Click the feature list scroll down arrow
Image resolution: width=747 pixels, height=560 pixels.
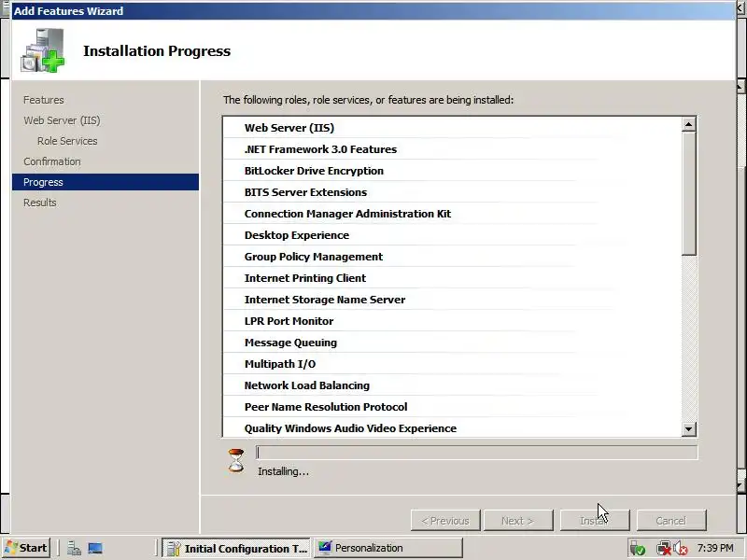click(688, 428)
